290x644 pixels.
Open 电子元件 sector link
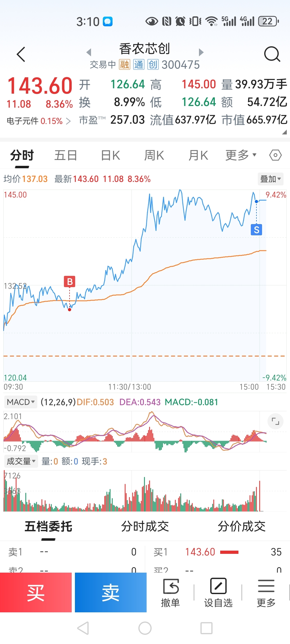click(x=38, y=121)
